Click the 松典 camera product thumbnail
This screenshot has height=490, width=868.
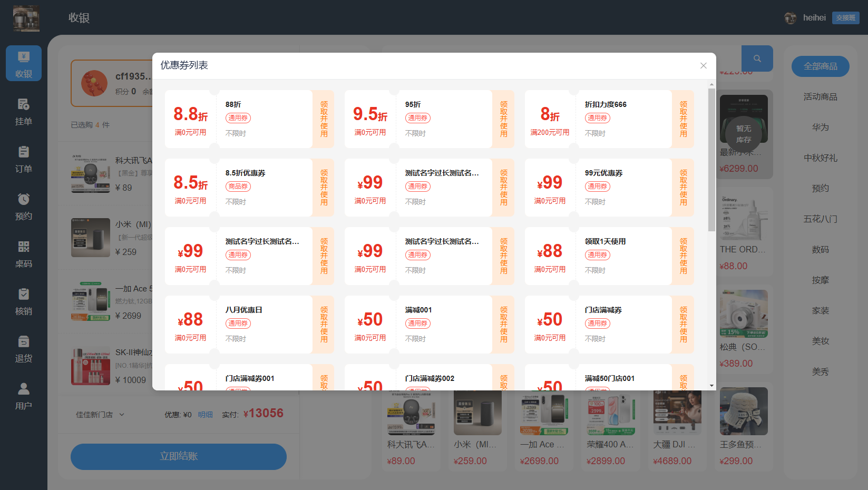coord(744,314)
